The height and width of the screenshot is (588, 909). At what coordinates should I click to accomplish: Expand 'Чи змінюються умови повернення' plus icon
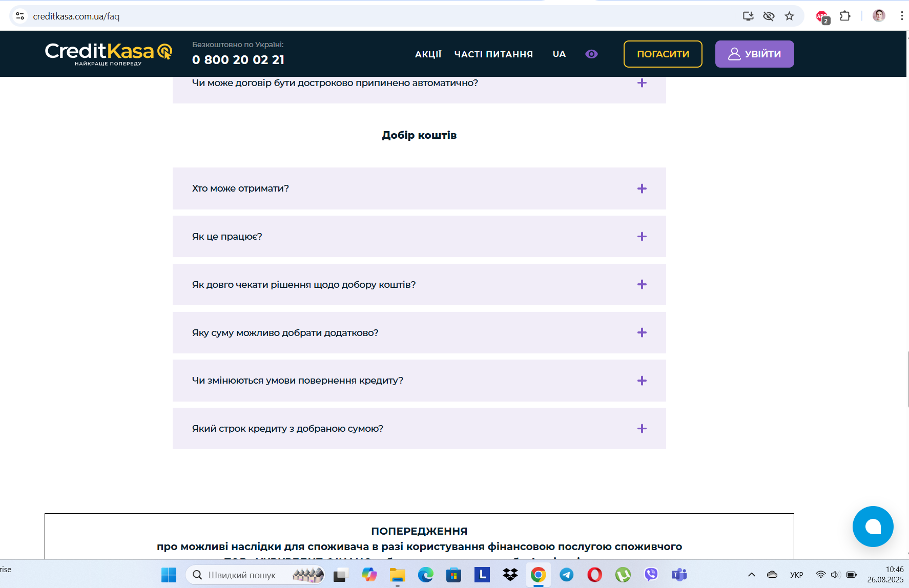pyautogui.click(x=642, y=381)
